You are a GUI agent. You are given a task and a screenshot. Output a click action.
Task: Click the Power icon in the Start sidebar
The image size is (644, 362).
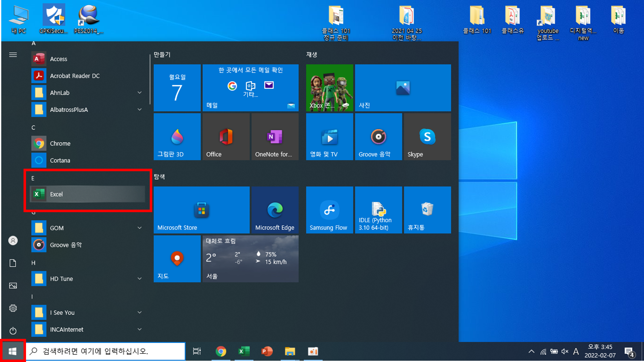tap(13, 330)
